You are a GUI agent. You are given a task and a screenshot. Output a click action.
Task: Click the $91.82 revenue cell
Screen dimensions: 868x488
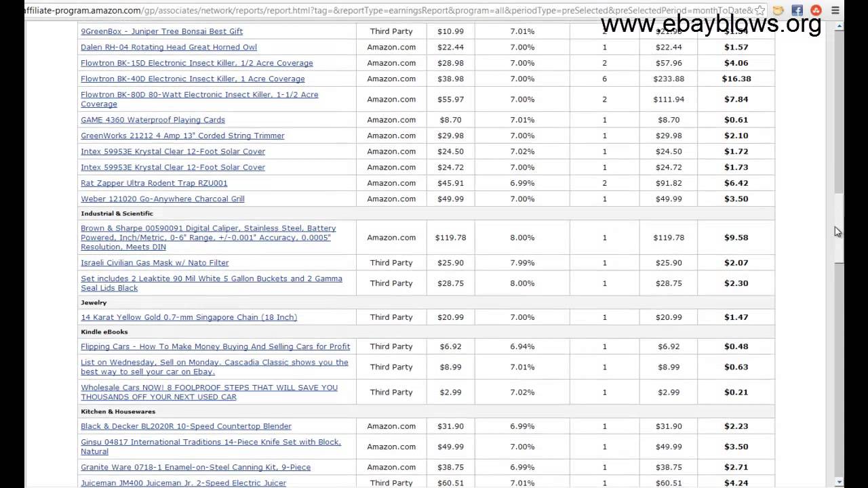(x=669, y=183)
